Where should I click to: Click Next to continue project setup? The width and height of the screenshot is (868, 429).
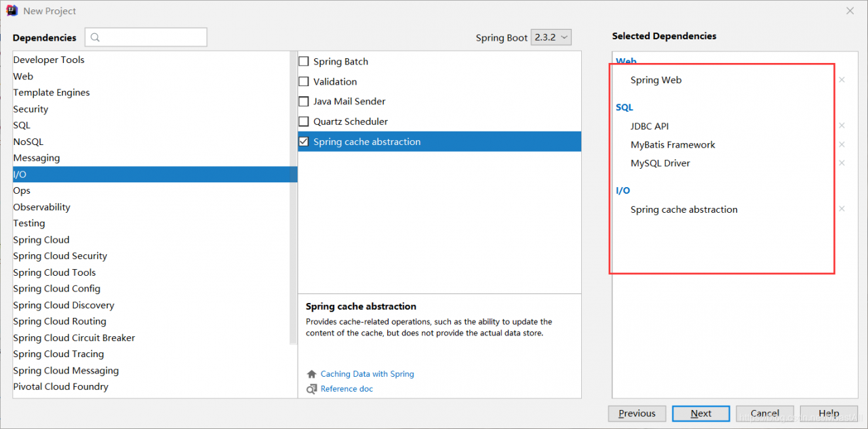point(701,413)
